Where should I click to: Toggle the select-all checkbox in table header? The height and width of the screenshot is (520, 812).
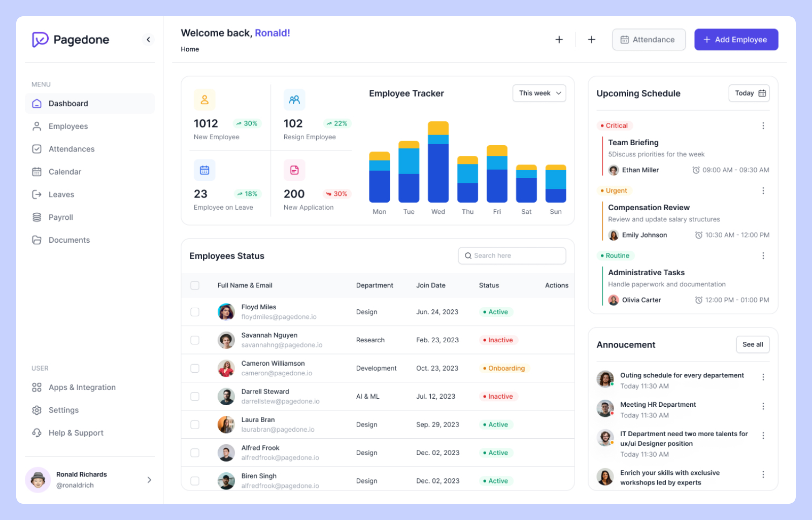click(195, 285)
